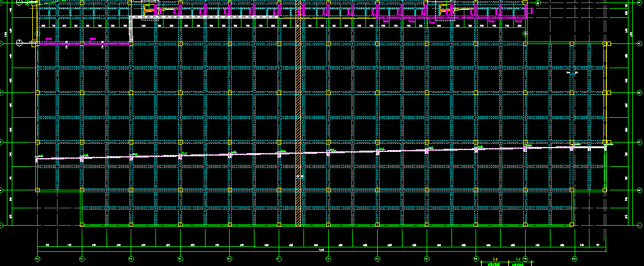
Task: Select the white hatched horizontal band near the top
Action: tap(204, 17)
